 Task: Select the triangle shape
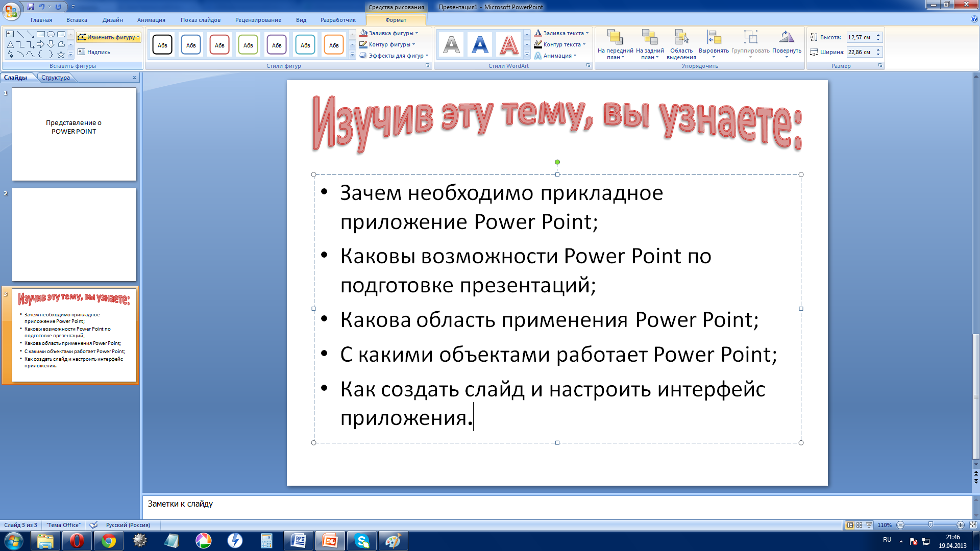click(10, 44)
